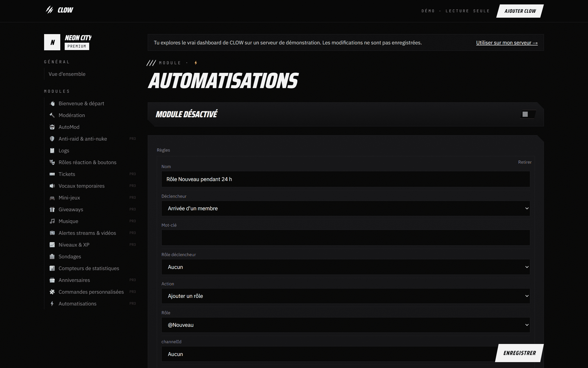Image resolution: width=588 pixels, height=368 pixels.
Task: Open the Sondages ballot icon
Action: [x=52, y=257]
